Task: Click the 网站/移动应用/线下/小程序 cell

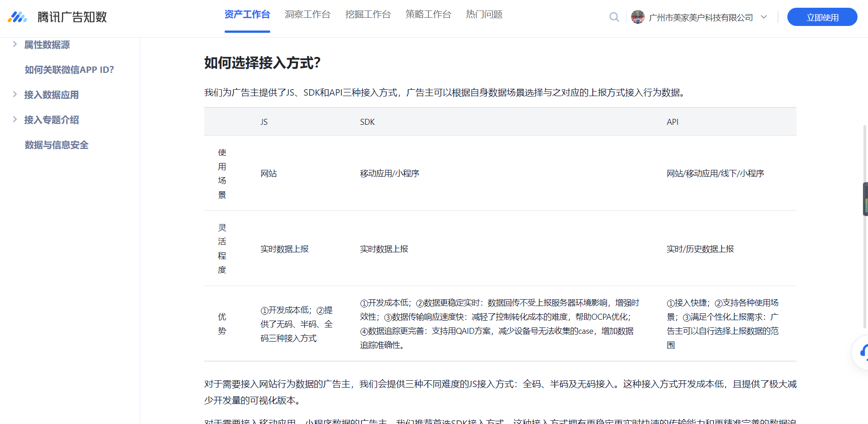Action: click(715, 174)
